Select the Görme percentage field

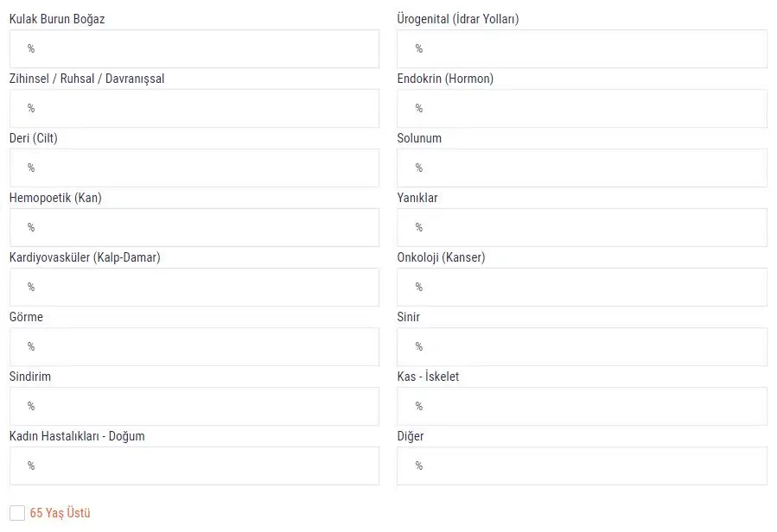194,346
